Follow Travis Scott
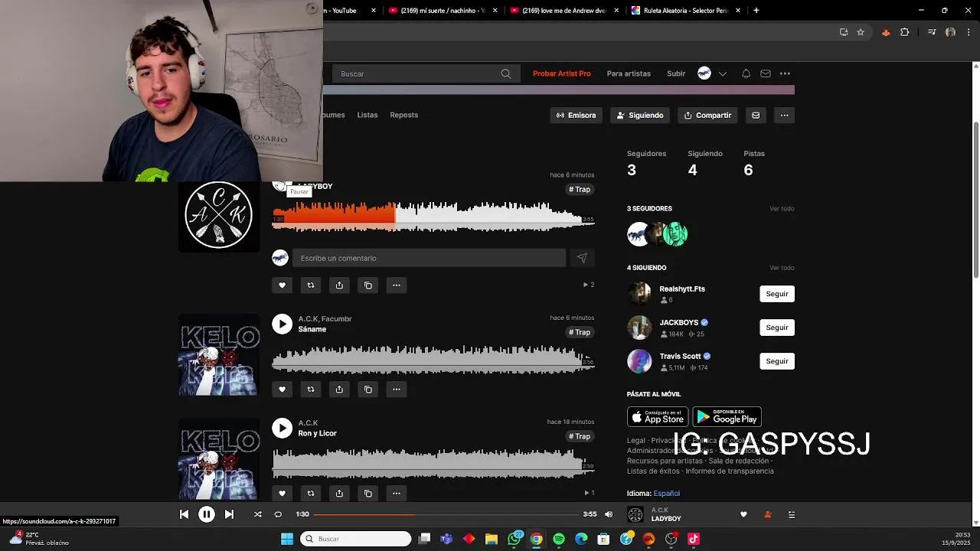The image size is (980, 551). click(x=777, y=361)
